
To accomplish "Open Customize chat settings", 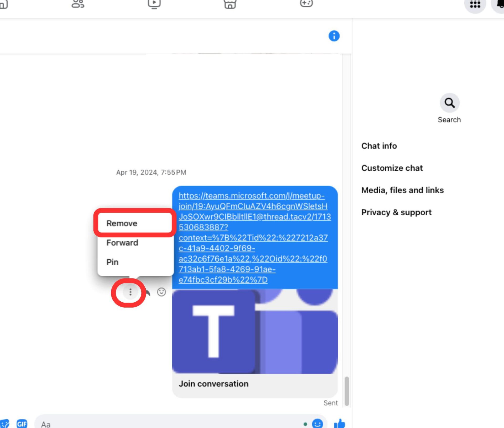I will point(391,167).
